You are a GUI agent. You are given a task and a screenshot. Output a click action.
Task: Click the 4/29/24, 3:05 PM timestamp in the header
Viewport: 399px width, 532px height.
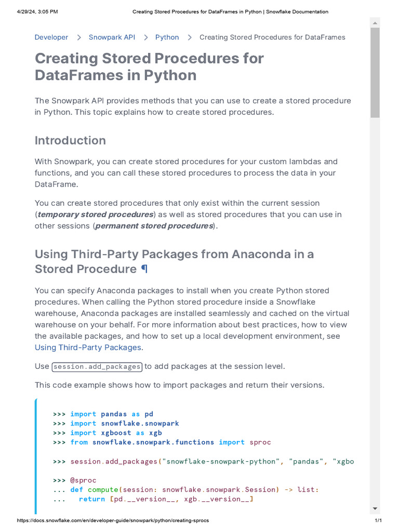coord(37,11)
